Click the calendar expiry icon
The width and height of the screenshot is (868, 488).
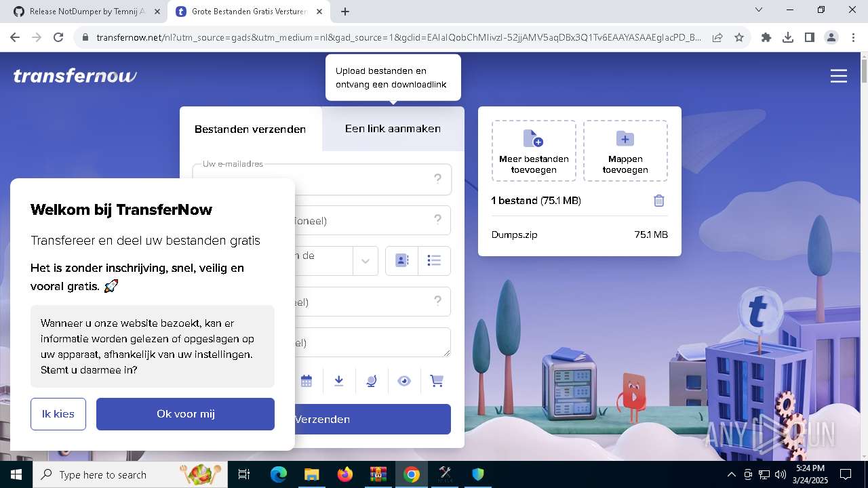point(307,381)
